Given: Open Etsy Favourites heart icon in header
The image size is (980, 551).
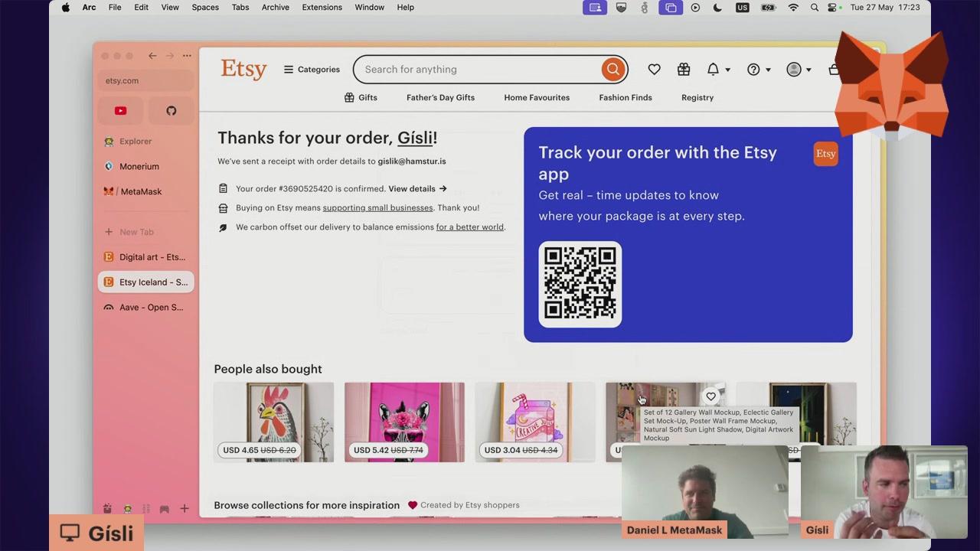Looking at the screenshot, I should click(x=654, y=70).
